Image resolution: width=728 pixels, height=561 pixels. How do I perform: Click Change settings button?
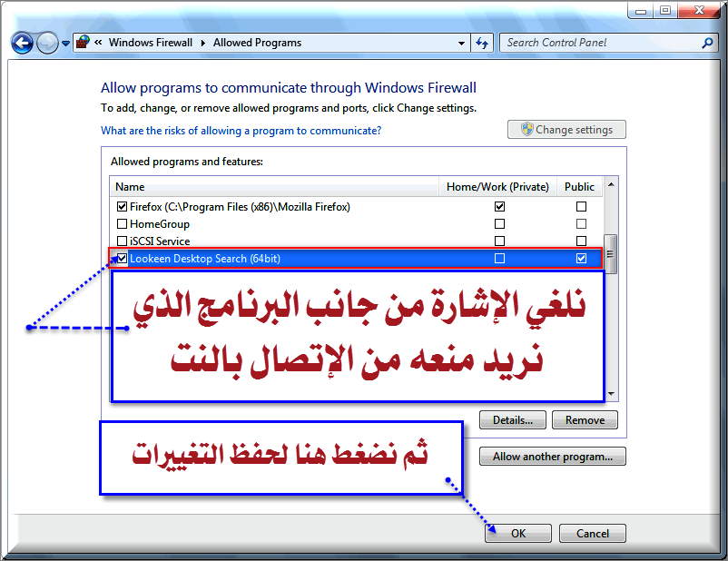coord(566,130)
